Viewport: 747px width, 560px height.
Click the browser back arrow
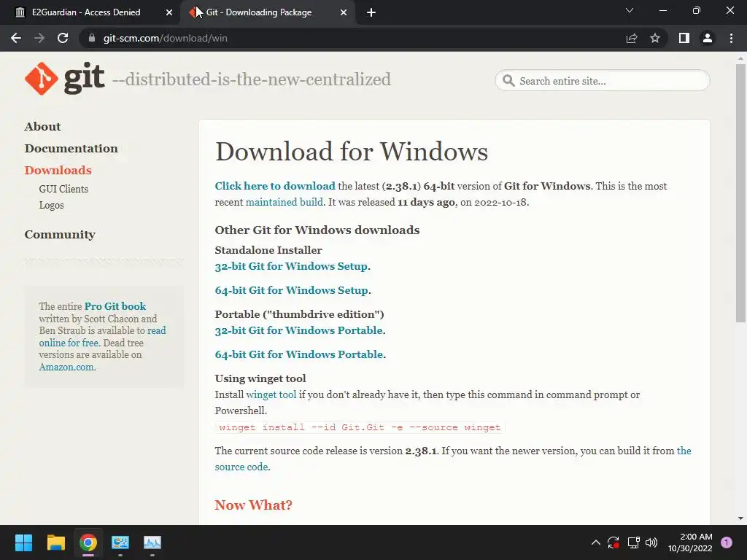pos(16,38)
